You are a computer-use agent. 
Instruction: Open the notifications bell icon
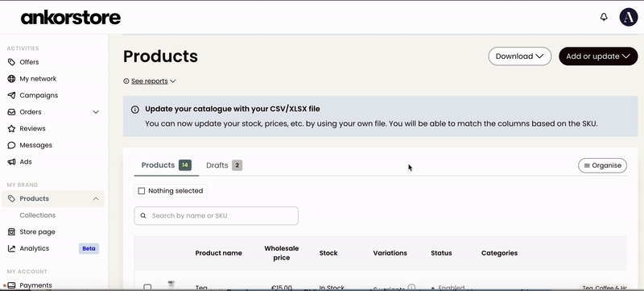[x=603, y=17]
